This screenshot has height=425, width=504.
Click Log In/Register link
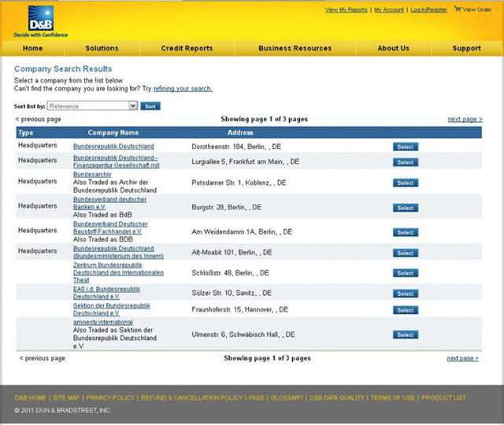point(428,9)
